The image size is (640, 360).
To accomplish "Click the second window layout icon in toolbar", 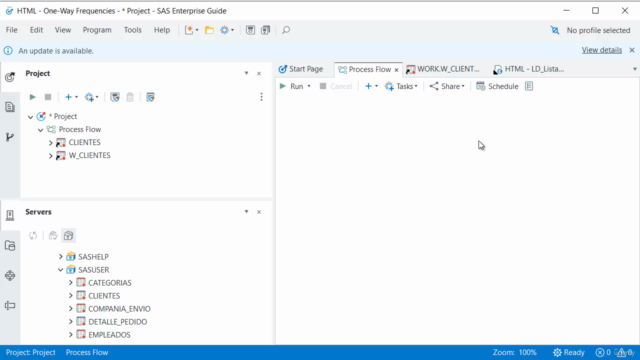I will coord(266,30).
